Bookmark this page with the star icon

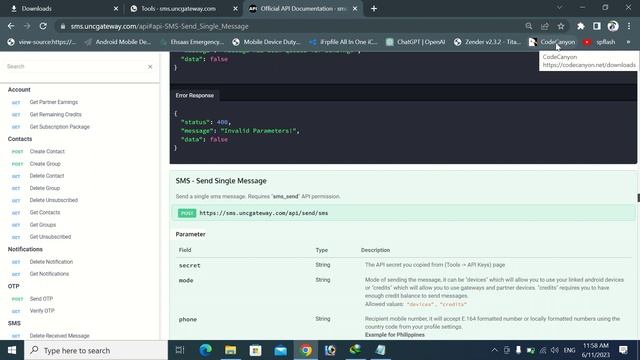[561, 26]
